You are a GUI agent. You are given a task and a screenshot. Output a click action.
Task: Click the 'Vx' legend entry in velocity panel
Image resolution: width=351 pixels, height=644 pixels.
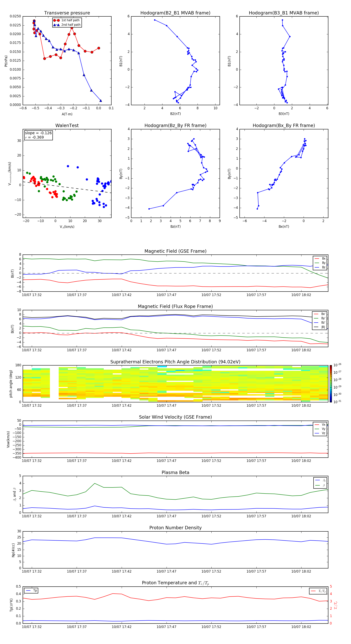(320, 424)
